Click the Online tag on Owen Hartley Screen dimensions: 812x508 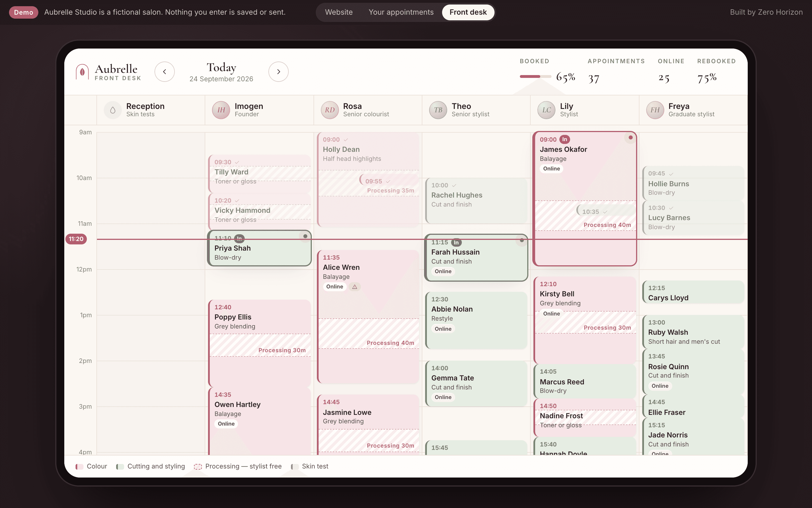[226, 424]
